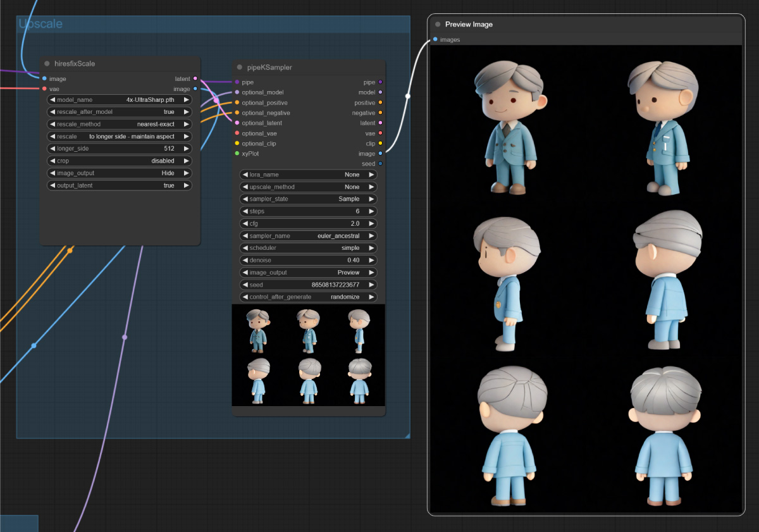This screenshot has height=532, width=759.
Task: Click the Preview Image node's collapse dot
Action: click(x=438, y=25)
